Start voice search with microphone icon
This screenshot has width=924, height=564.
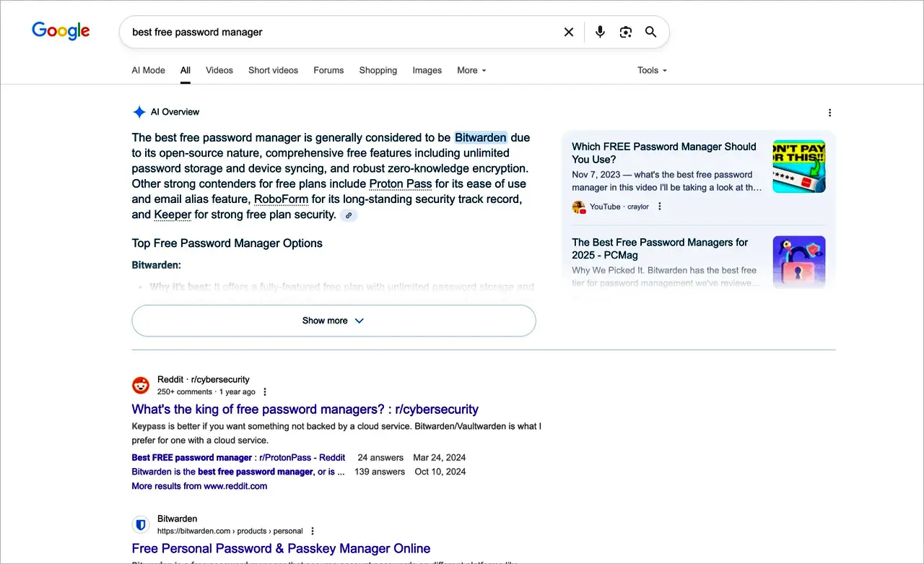600,32
